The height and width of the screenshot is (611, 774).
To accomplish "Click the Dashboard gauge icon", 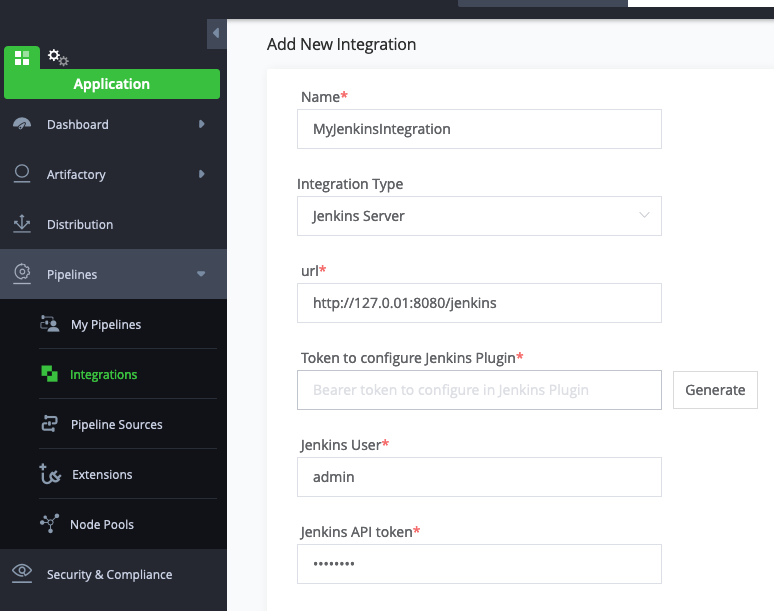I will click(x=22, y=124).
